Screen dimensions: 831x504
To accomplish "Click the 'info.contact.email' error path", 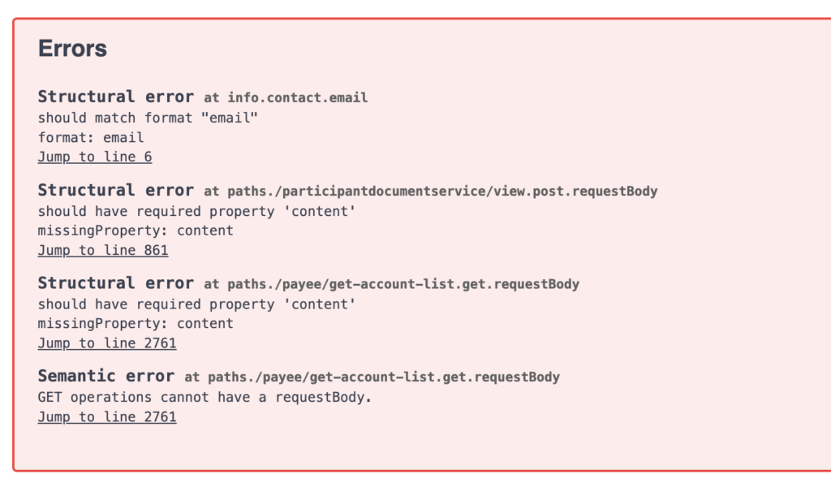I will [298, 97].
